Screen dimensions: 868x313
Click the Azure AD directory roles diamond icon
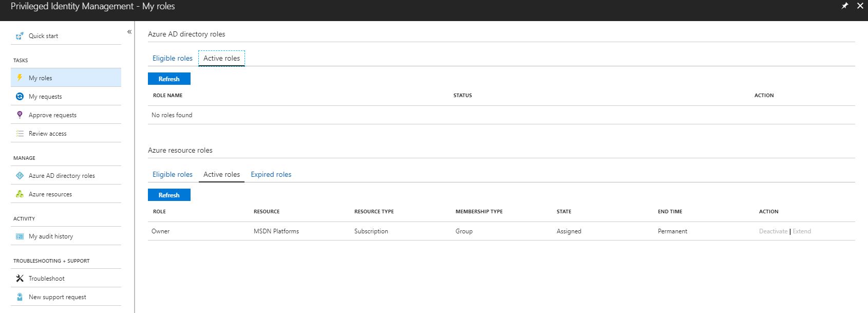coord(20,176)
